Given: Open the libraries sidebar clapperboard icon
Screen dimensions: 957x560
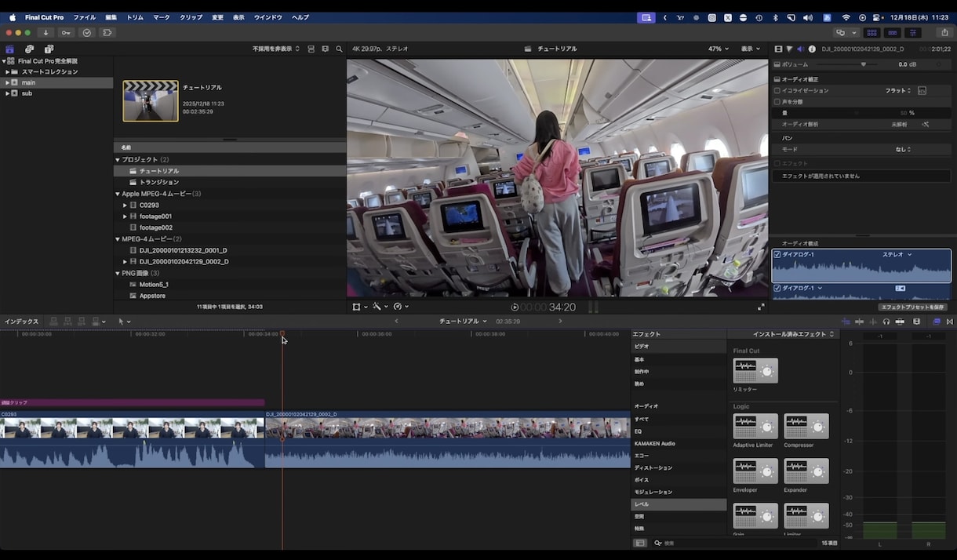Looking at the screenshot, I should pos(10,49).
